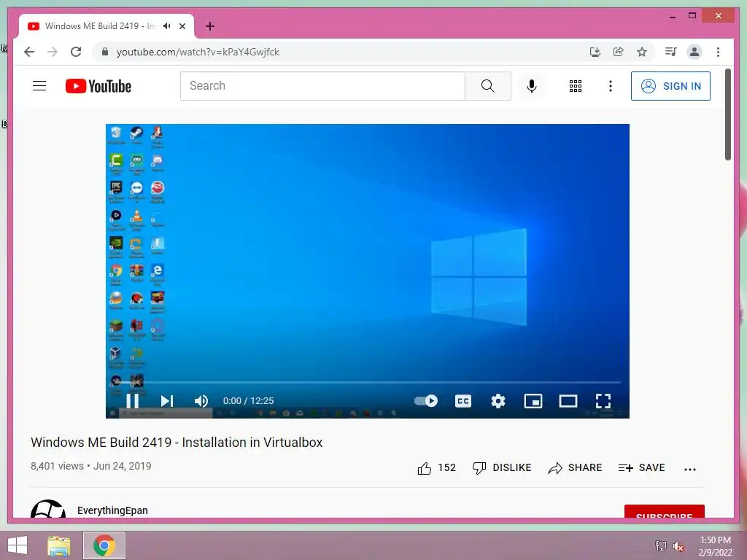Click the SIGN IN button

670,86
